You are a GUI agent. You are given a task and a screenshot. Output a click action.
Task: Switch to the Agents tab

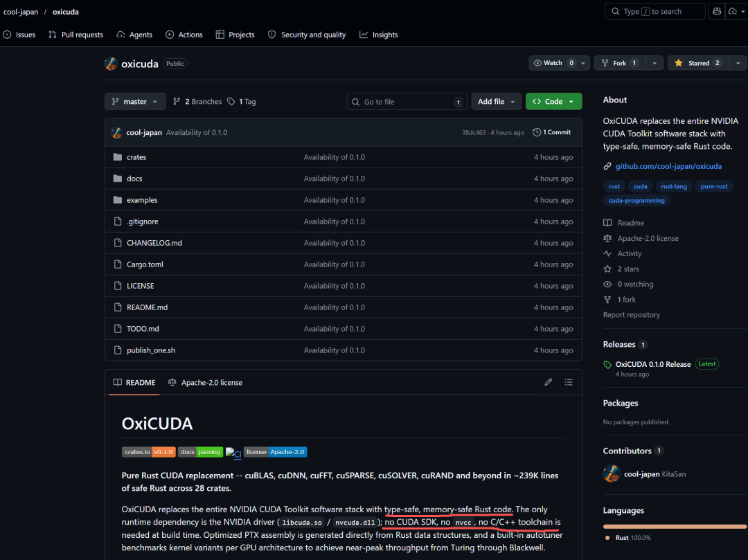pyautogui.click(x=134, y=35)
